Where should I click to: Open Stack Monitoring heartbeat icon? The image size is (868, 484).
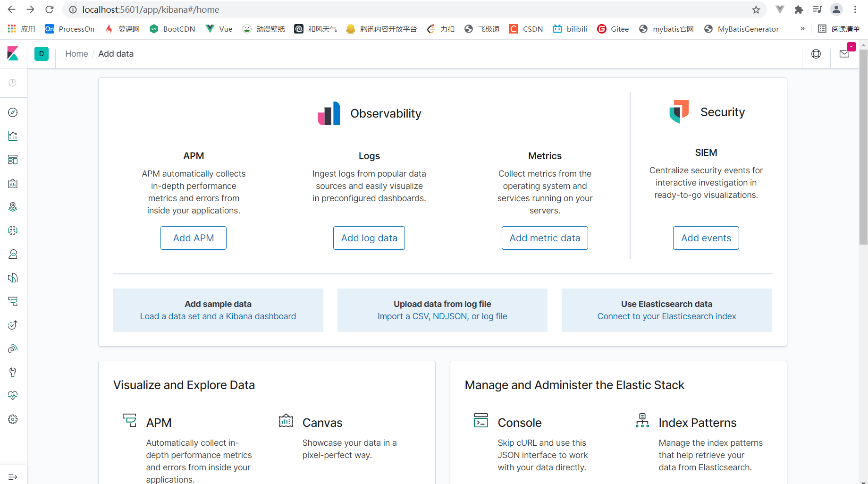[x=13, y=396]
